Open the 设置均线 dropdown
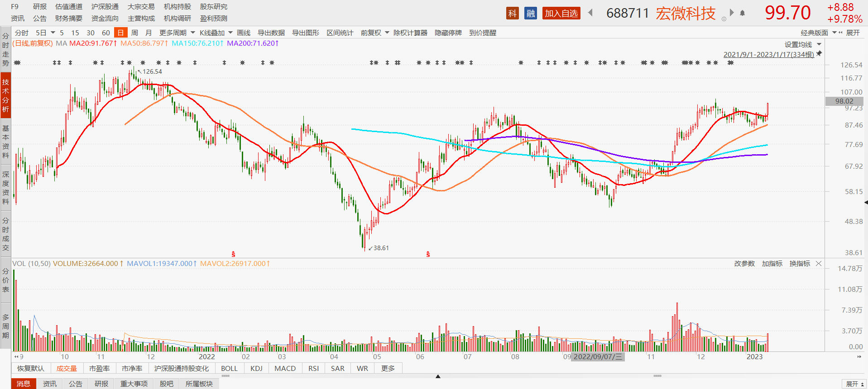 (x=803, y=44)
